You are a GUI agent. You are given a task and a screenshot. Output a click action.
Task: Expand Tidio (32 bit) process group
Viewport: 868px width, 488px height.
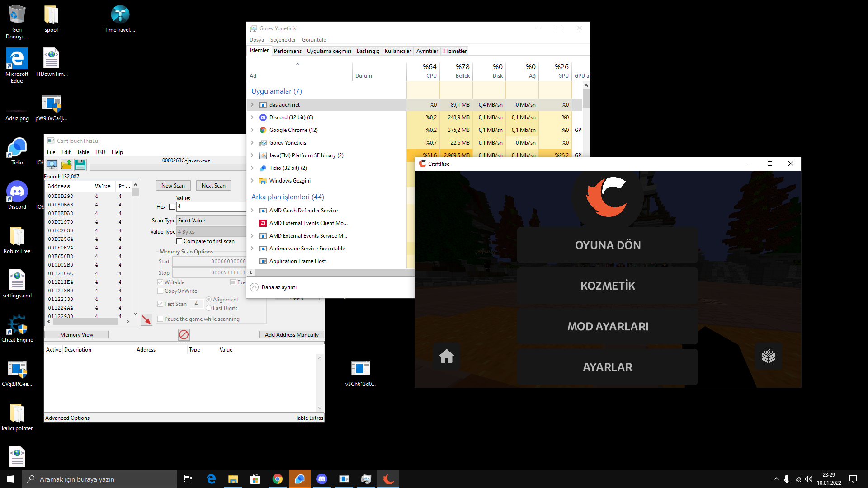coord(252,168)
